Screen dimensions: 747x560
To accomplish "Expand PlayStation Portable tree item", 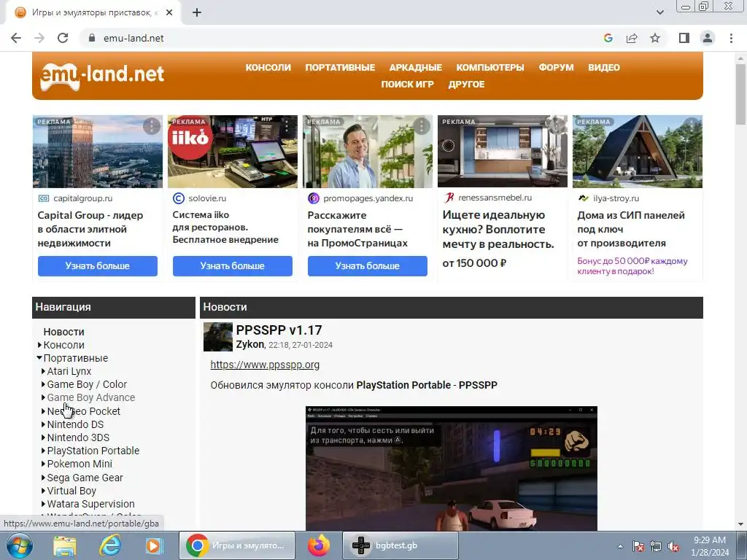I will pyautogui.click(x=43, y=451).
